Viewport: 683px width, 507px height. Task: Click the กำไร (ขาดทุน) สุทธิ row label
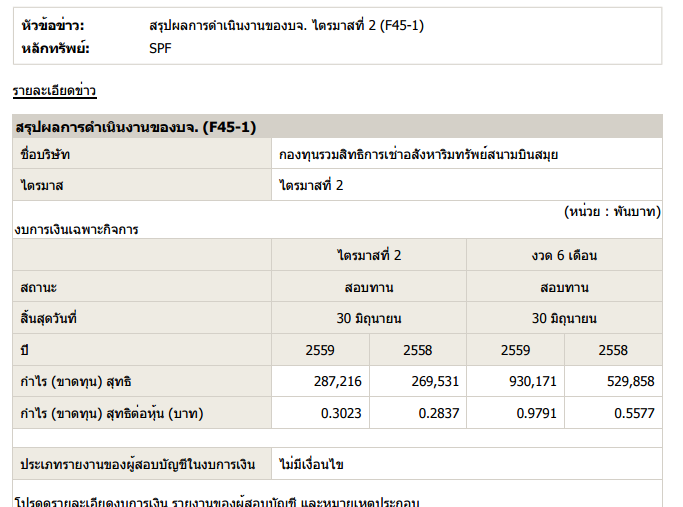76,382
